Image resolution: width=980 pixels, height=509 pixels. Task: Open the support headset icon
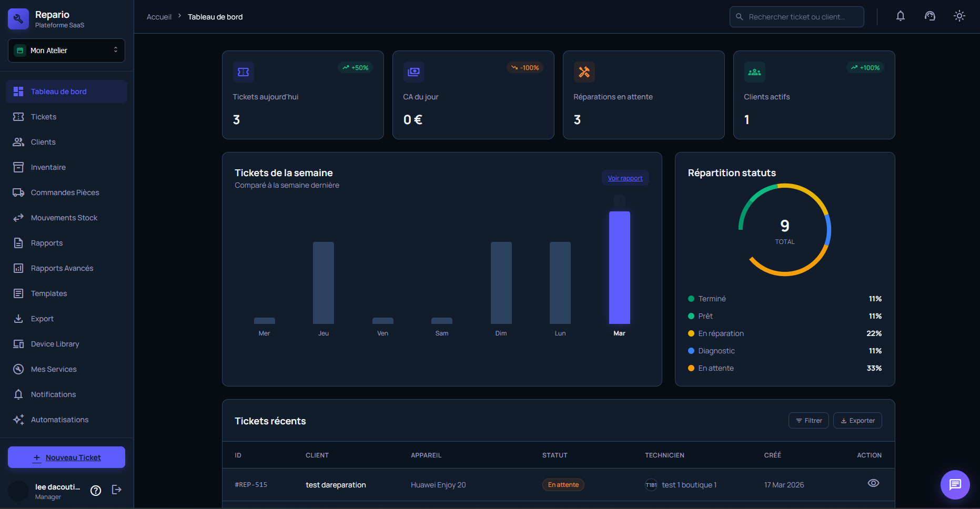(930, 16)
